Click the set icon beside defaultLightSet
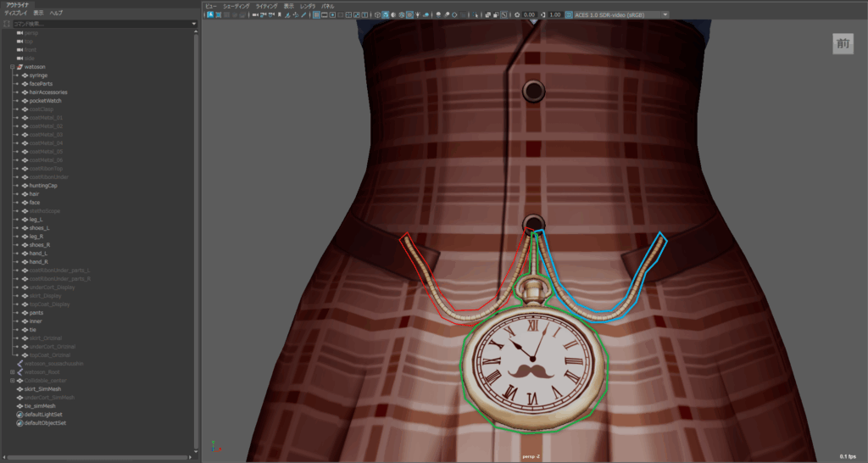 coord(19,415)
